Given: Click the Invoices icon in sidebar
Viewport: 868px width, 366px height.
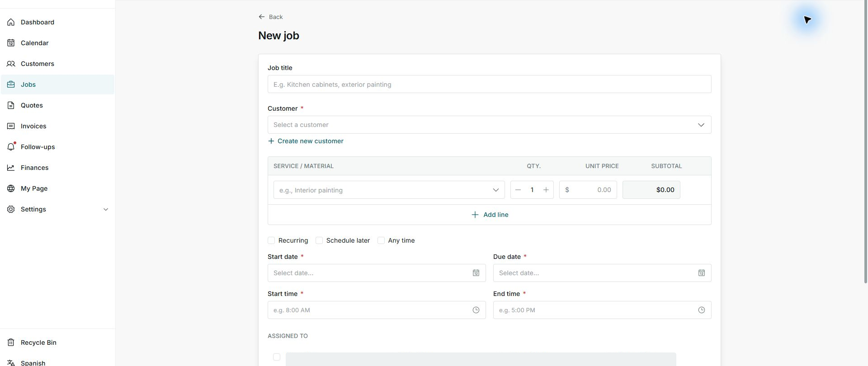Looking at the screenshot, I should click(11, 126).
